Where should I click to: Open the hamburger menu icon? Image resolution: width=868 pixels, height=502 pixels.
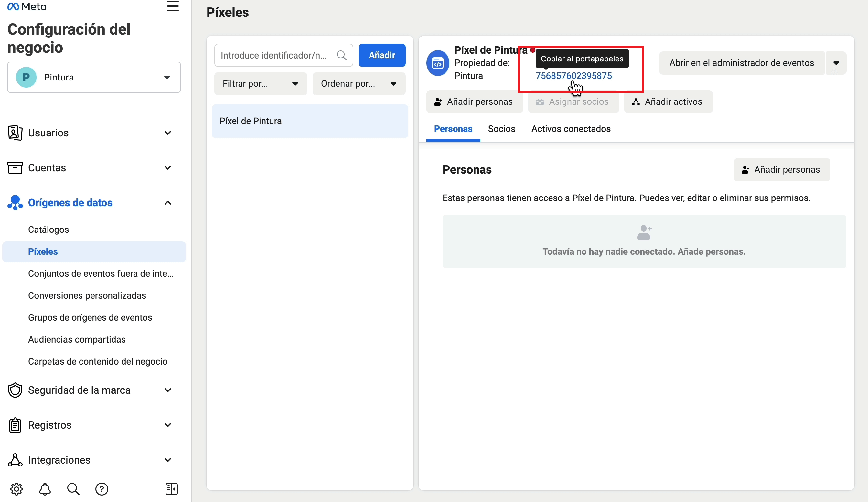pos(173,6)
